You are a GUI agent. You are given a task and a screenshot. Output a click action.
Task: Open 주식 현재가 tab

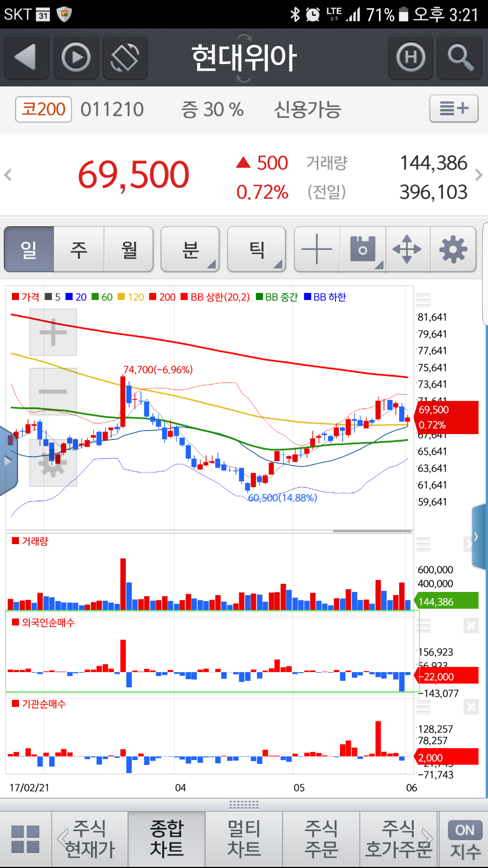(90, 839)
